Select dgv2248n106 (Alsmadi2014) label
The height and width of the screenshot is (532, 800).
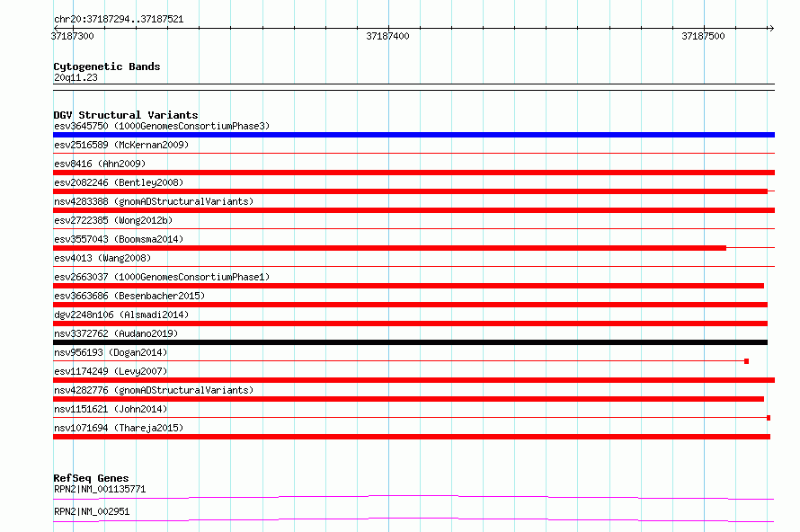point(121,315)
